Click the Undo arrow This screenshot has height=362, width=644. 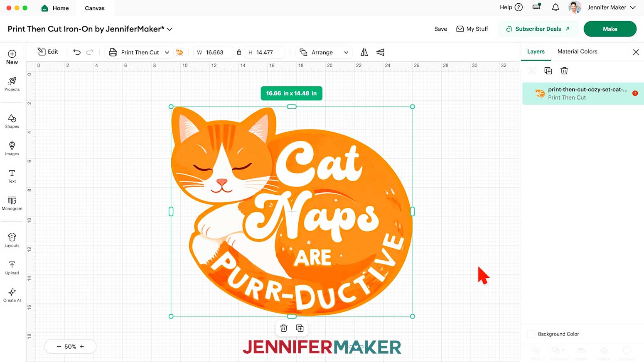point(77,52)
